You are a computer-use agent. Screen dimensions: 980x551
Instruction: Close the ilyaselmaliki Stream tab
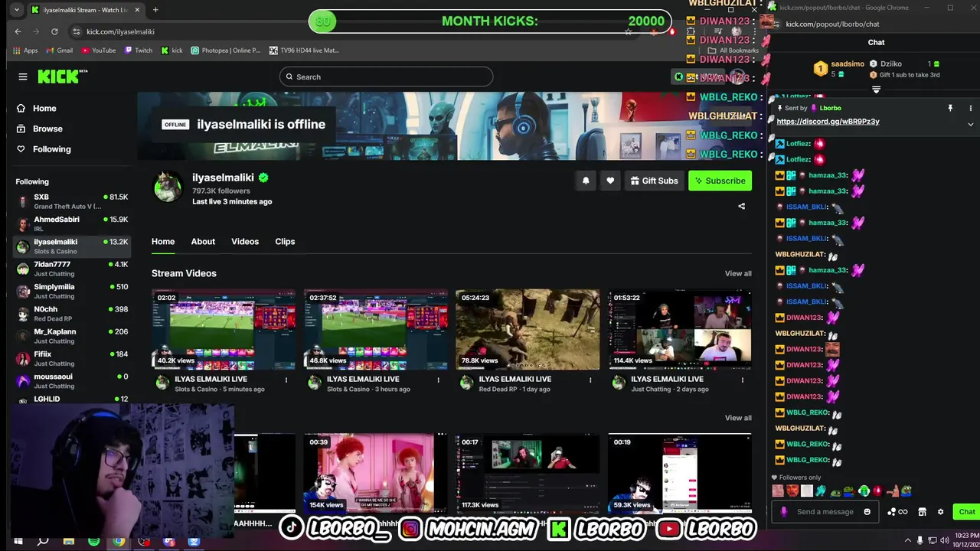pyautogui.click(x=138, y=10)
